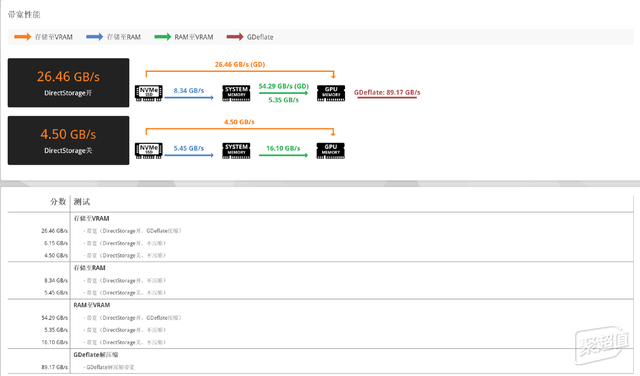Click the red GDeflate legend arrow
Viewport: 640px width, 376px height.
tap(235, 37)
